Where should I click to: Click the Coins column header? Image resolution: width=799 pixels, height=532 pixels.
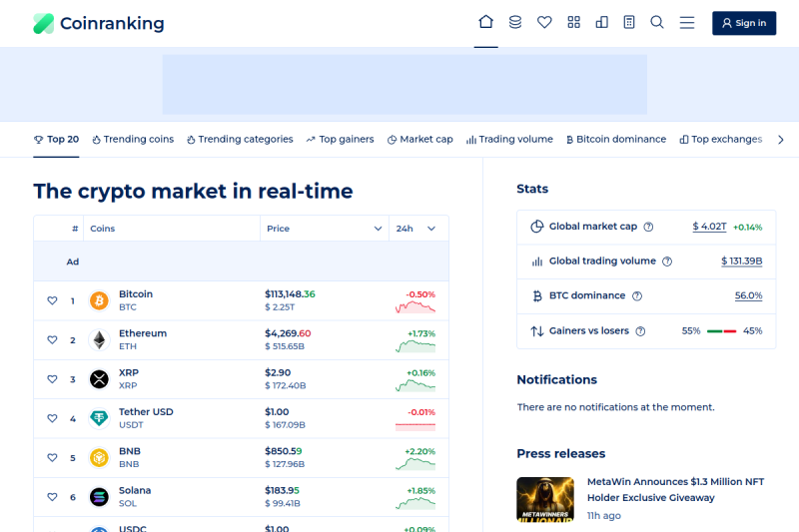(x=103, y=229)
